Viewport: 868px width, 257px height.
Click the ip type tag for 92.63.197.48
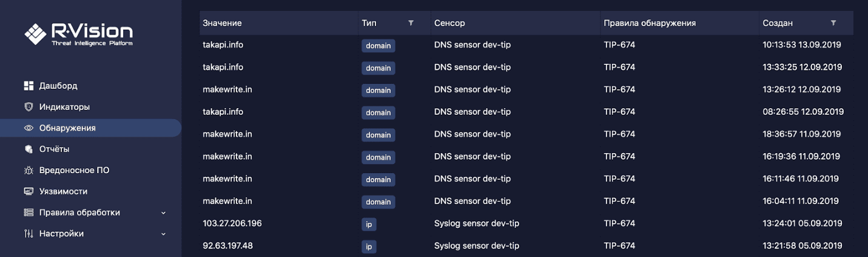[368, 247]
